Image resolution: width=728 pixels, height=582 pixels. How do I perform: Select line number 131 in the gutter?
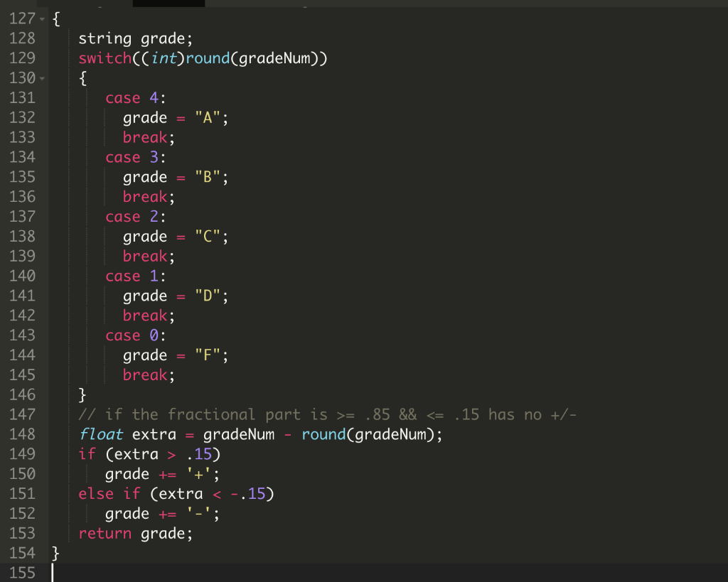point(20,97)
